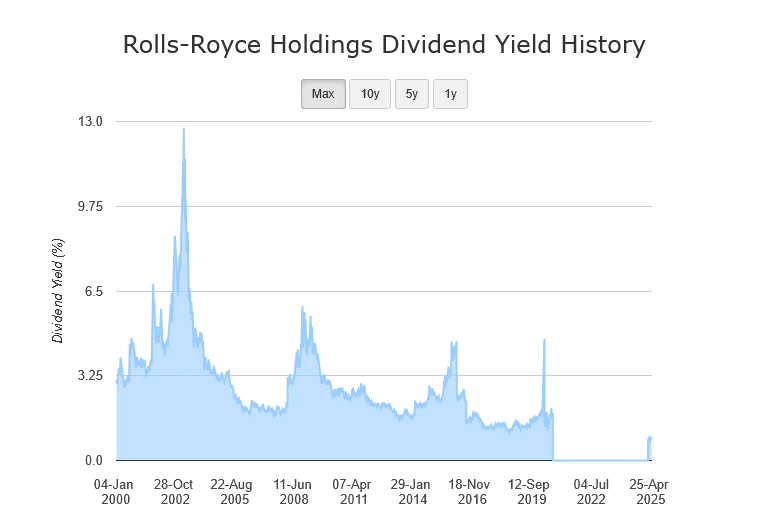The width and height of the screenshot is (768, 520).
Task: Click the Rolls-Royce Holdings chart title
Action: pos(384,45)
